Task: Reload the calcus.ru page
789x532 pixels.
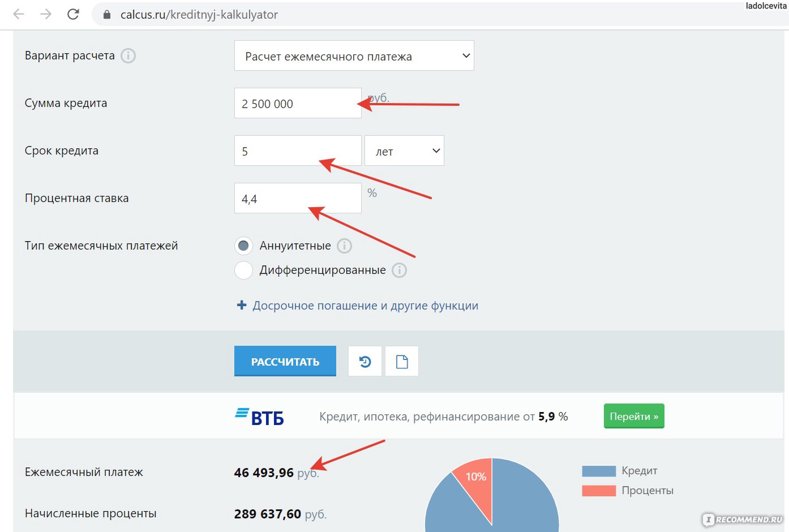Action: pyautogui.click(x=73, y=14)
